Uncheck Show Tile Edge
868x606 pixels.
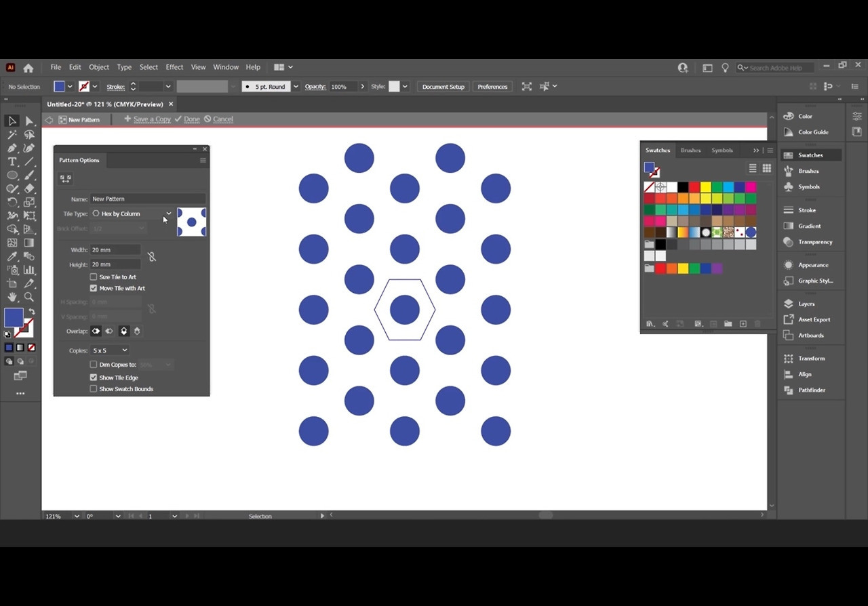tap(94, 378)
